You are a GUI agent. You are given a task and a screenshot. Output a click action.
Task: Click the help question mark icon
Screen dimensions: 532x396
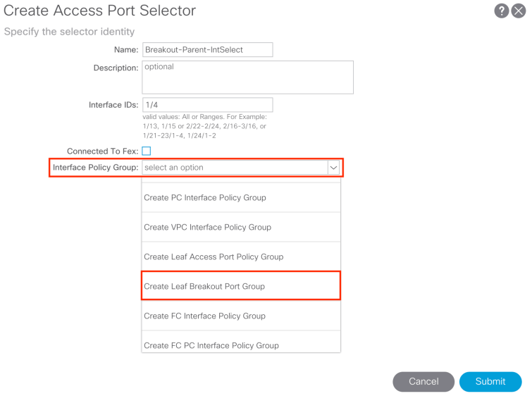(502, 11)
